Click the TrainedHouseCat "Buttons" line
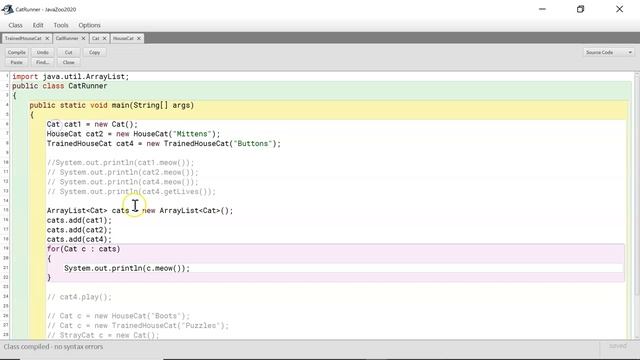This screenshot has height=360, width=640. coord(164,144)
